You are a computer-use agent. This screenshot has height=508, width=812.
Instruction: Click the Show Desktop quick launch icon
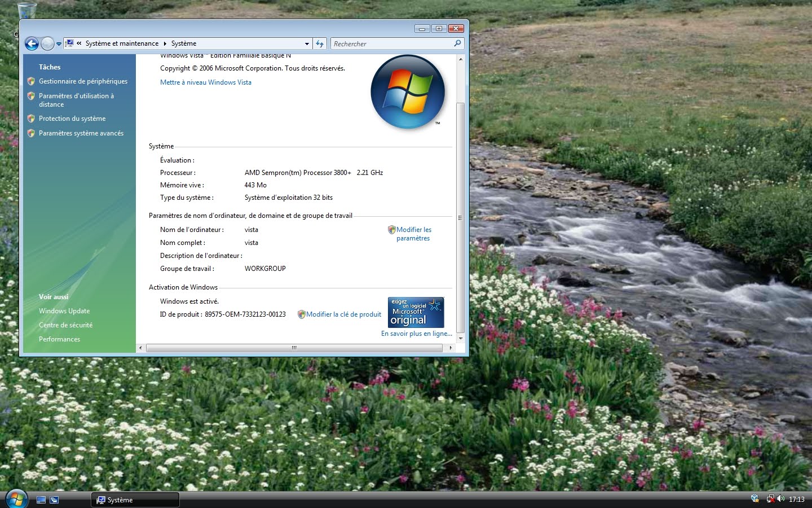pos(41,500)
